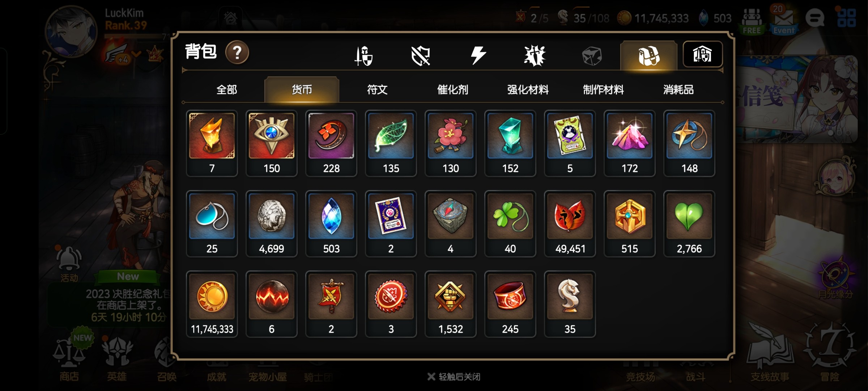Select the gold coin item with 11,745,333
Image resolution: width=868 pixels, height=391 pixels.
pyautogui.click(x=212, y=304)
